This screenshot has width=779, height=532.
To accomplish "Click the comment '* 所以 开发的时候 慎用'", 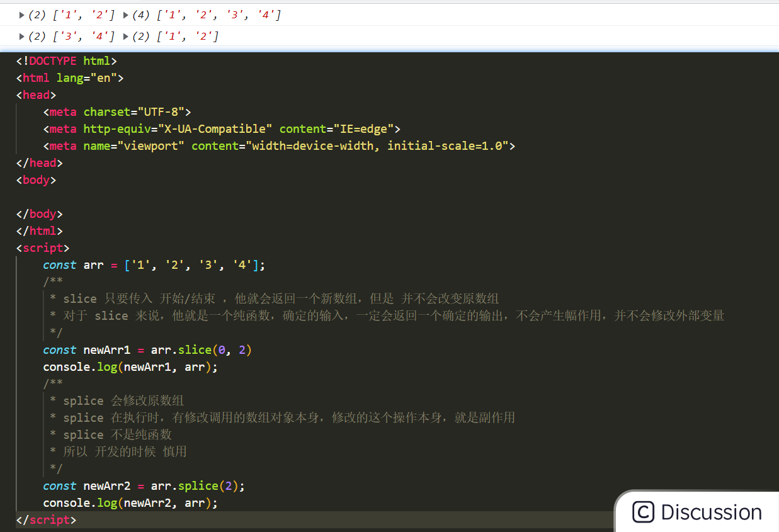I will click(x=118, y=451).
